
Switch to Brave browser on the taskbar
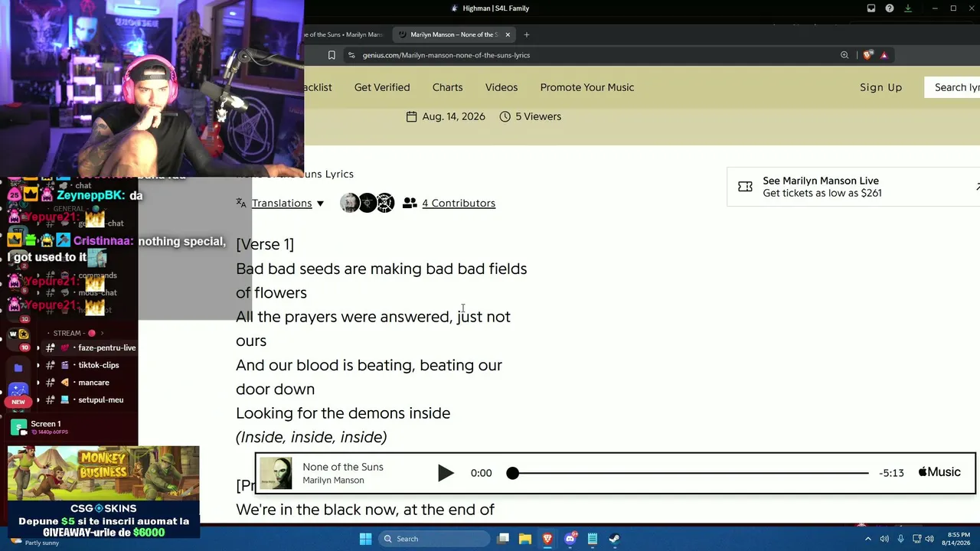[x=547, y=539]
